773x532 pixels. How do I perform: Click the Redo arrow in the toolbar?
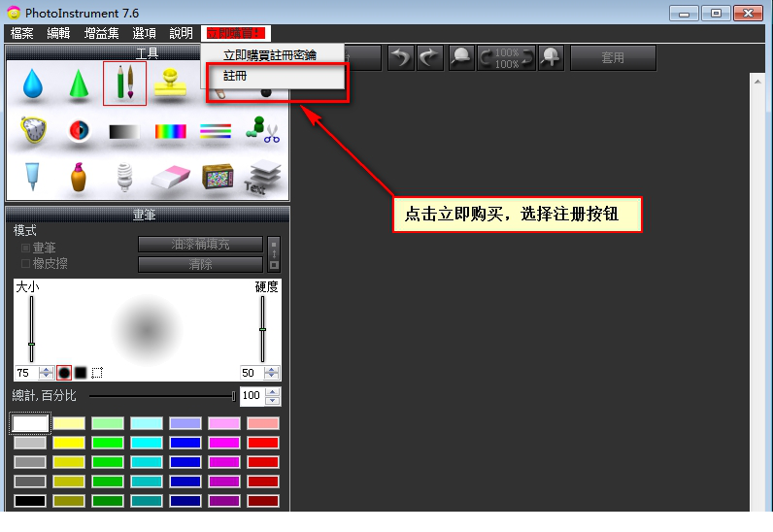coord(430,57)
